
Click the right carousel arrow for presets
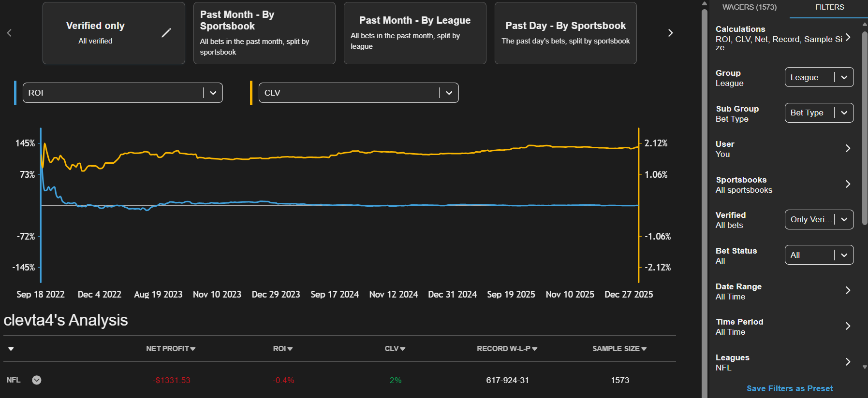(x=670, y=33)
